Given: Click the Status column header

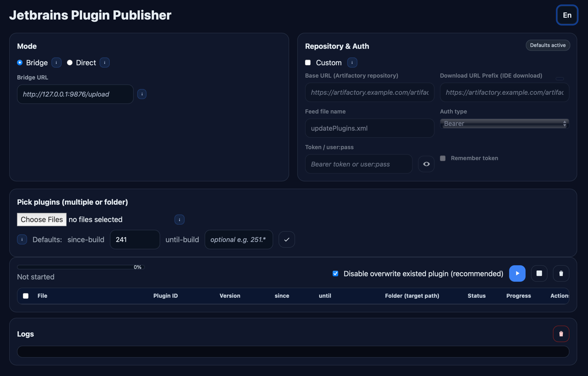Looking at the screenshot, I should pyautogui.click(x=477, y=296).
